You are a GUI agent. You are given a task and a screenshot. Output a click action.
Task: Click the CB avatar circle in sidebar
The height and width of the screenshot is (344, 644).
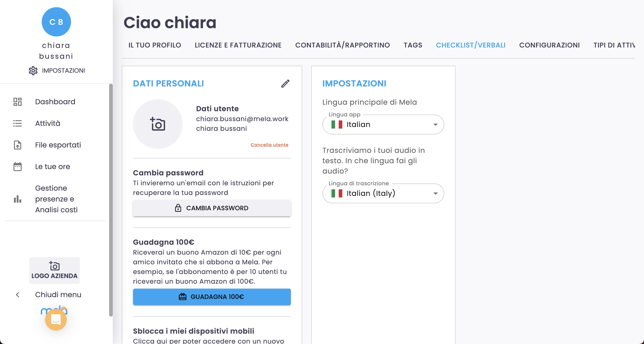pyautogui.click(x=56, y=22)
